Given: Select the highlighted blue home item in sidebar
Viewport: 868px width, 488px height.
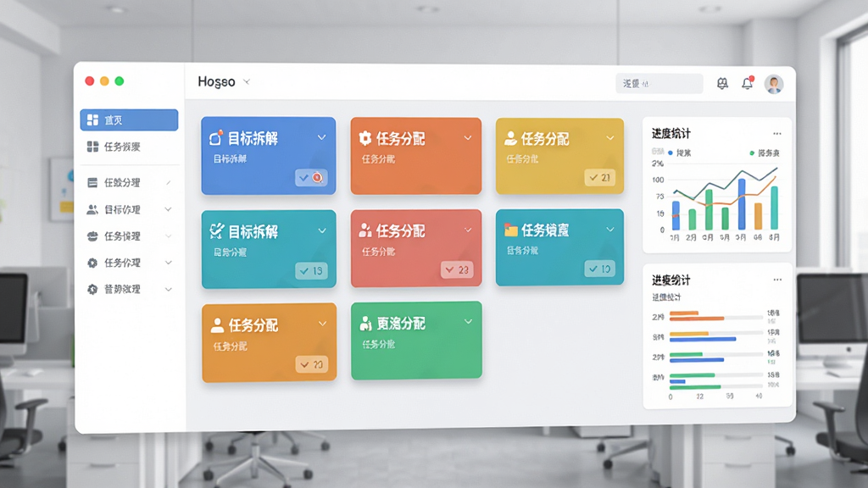Looking at the screenshot, I should click(129, 120).
